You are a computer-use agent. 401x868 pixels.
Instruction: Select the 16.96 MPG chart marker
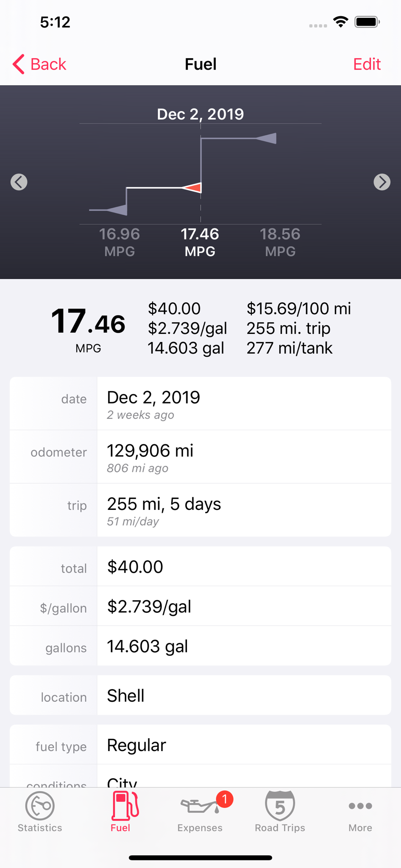(117, 209)
